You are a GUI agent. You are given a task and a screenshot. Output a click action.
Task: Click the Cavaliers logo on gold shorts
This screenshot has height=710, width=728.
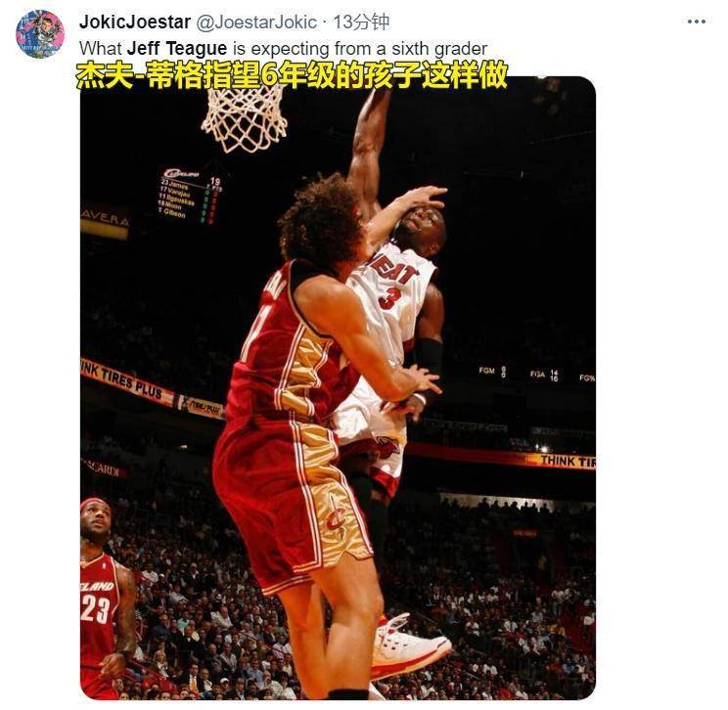pos(336,517)
